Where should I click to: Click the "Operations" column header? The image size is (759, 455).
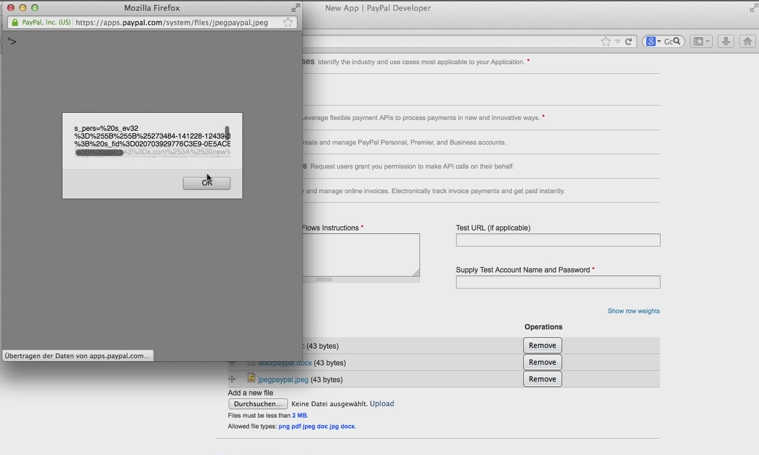[x=543, y=327]
